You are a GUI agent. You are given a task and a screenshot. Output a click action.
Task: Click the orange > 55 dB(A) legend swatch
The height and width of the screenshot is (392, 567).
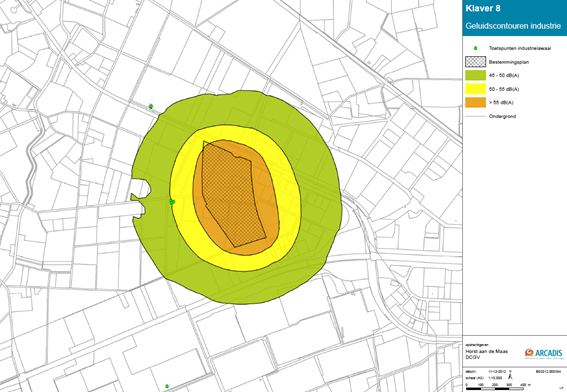tap(476, 102)
